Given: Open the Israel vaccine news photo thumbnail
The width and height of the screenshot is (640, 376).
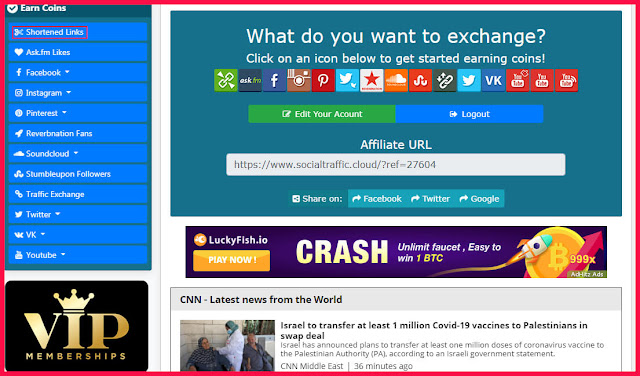Looking at the screenshot, I should [227, 345].
